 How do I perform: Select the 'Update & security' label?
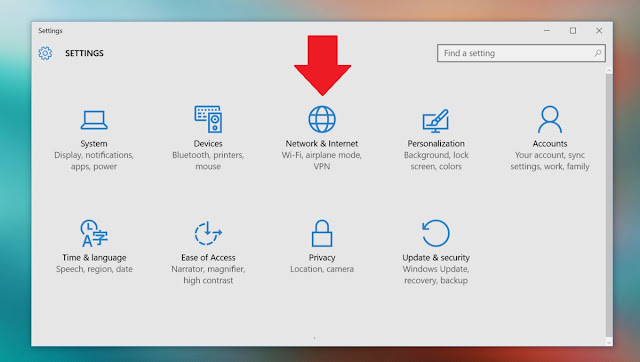coord(436,258)
